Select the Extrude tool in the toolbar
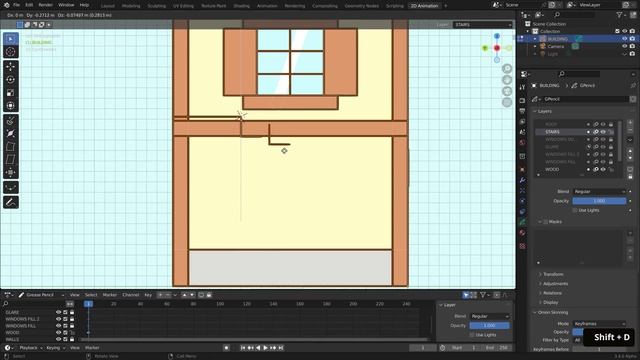This screenshot has width=640, height=360. click(x=11, y=120)
